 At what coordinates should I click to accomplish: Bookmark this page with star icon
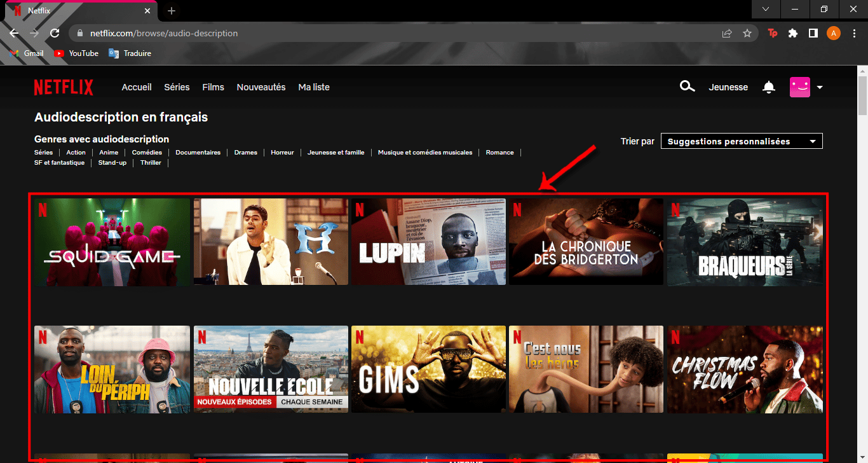click(747, 33)
